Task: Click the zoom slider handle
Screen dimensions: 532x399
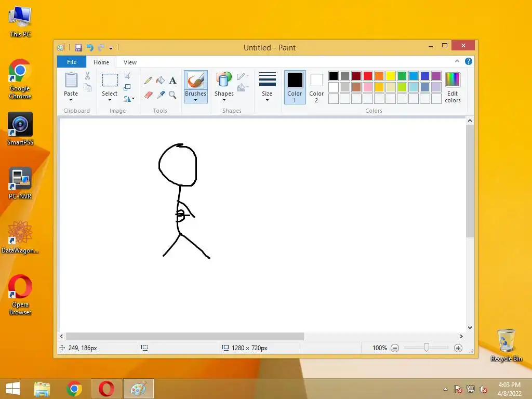Action: [427, 348]
